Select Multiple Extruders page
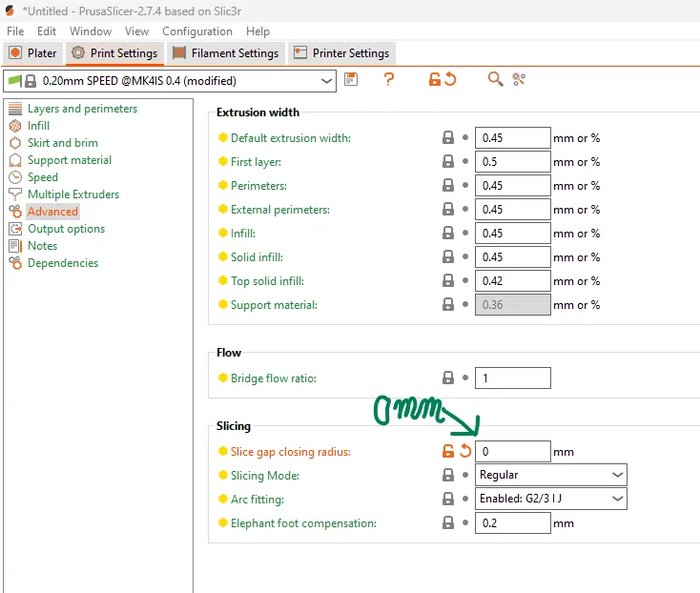 pyautogui.click(x=73, y=194)
